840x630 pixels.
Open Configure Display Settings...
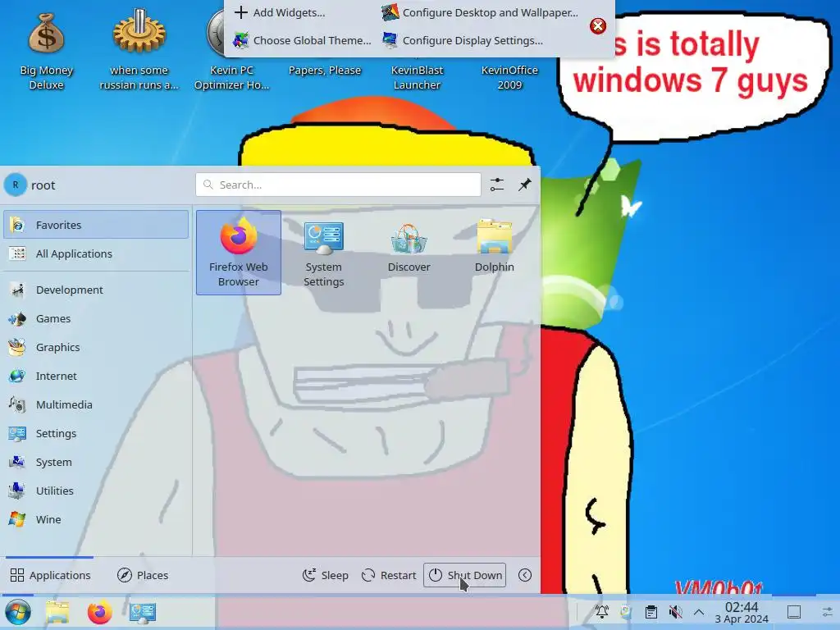click(x=463, y=40)
